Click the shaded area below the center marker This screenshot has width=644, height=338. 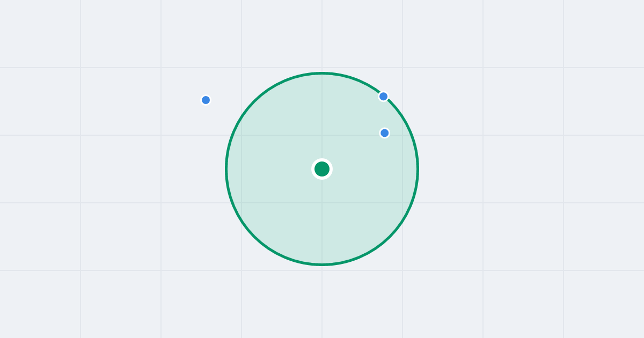coord(322,220)
